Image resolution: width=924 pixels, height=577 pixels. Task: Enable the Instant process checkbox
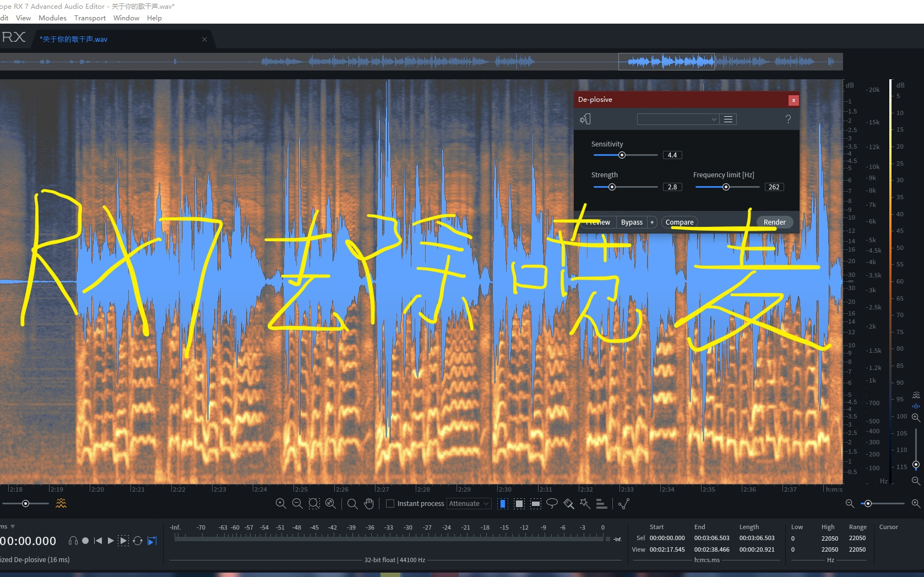[390, 503]
